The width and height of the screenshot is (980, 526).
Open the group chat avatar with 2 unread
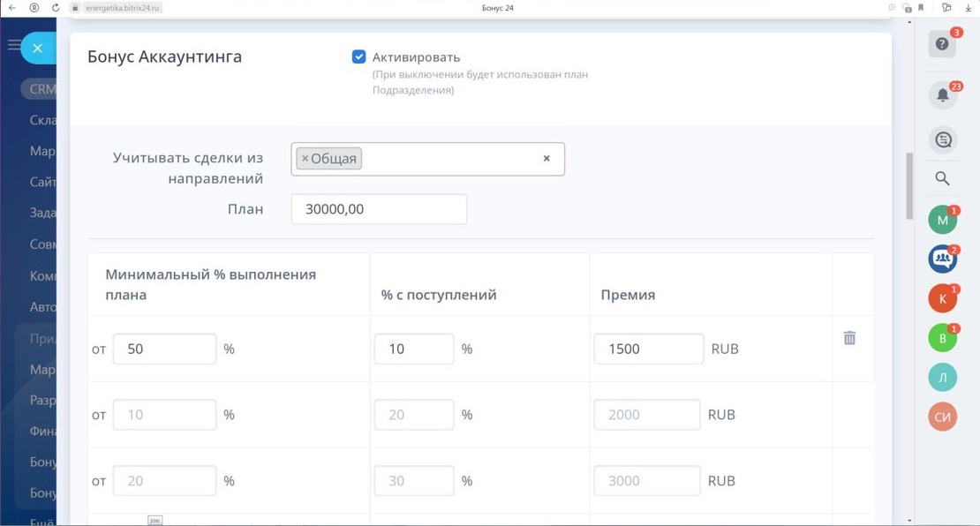tap(942, 259)
